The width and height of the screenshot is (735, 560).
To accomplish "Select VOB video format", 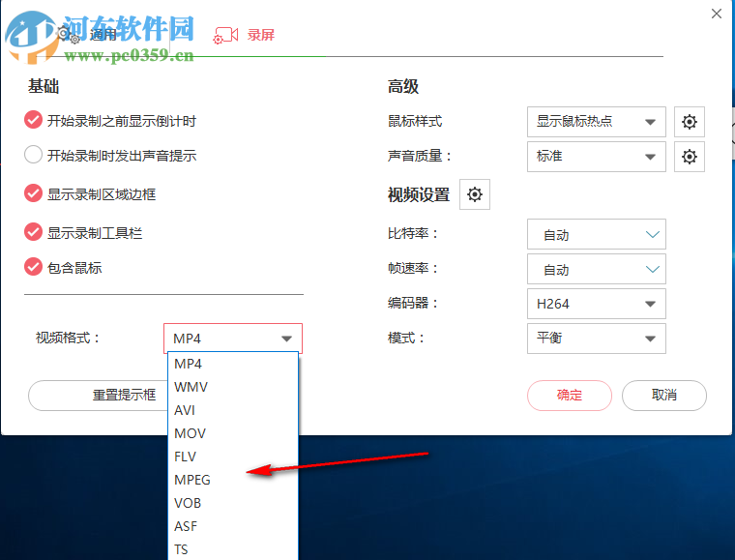I will (x=233, y=503).
